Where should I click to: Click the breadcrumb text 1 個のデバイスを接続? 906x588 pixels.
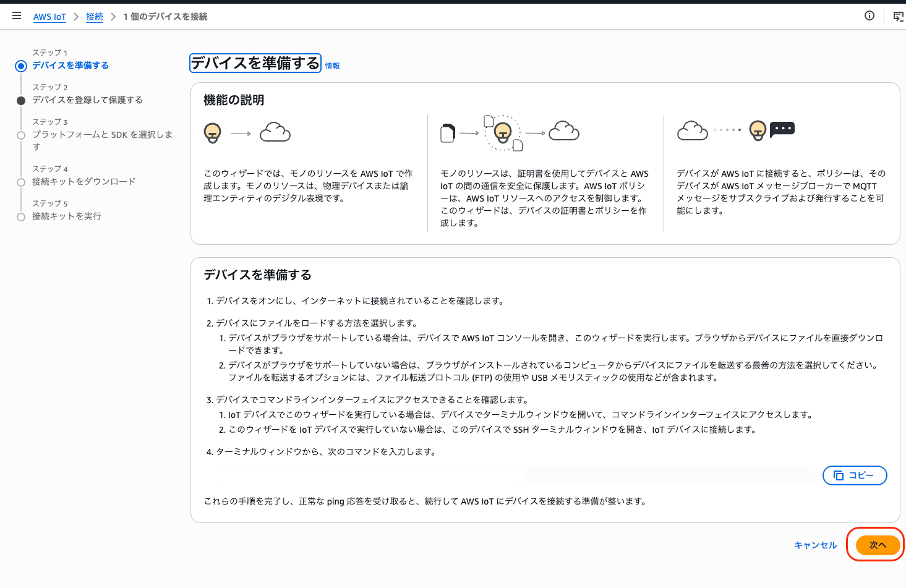click(x=165, y=17)
